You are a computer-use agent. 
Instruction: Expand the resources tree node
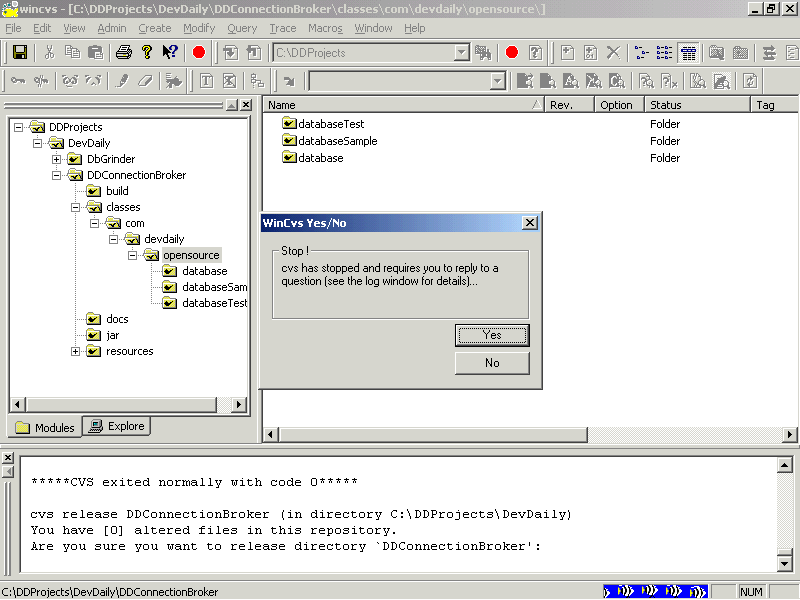[76, 352]
